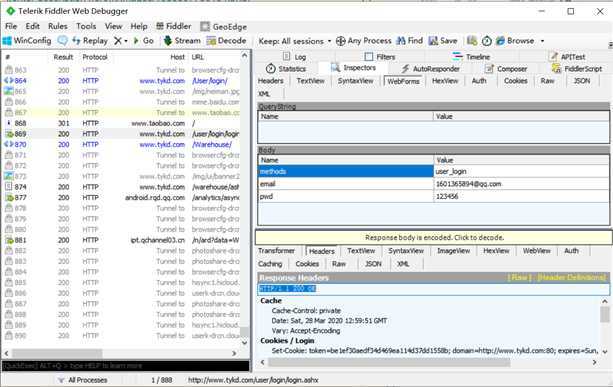The image size is (613, 387).
Task: Click the email value 1601365894@qq.com cell
Action: click(522, 184)
